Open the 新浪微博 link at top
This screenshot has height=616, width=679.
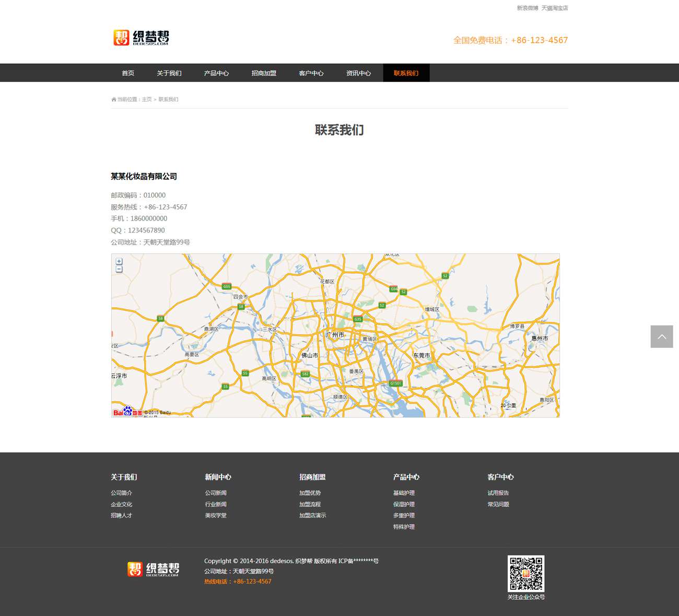pos(527,8)
